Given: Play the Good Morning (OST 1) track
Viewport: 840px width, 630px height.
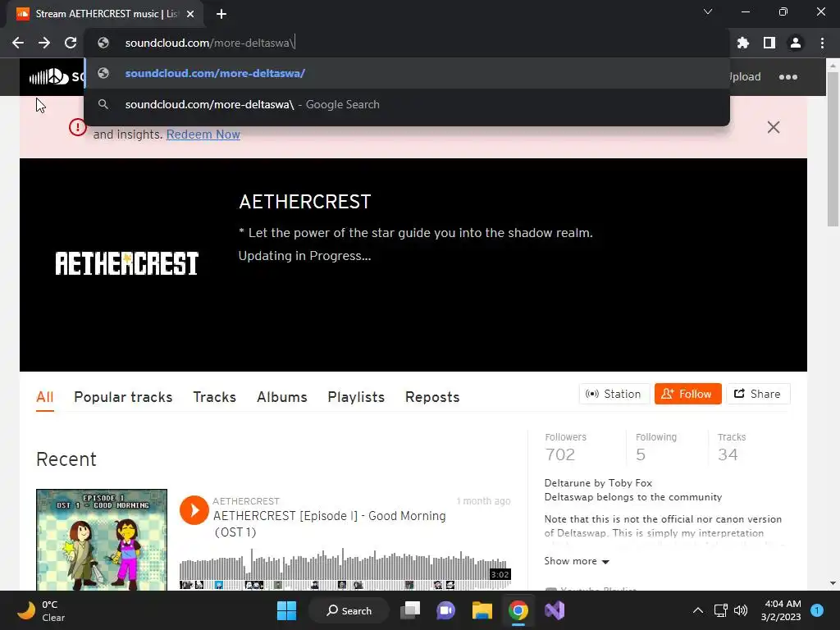Looking at the screenshot, I should pos(194,510).
